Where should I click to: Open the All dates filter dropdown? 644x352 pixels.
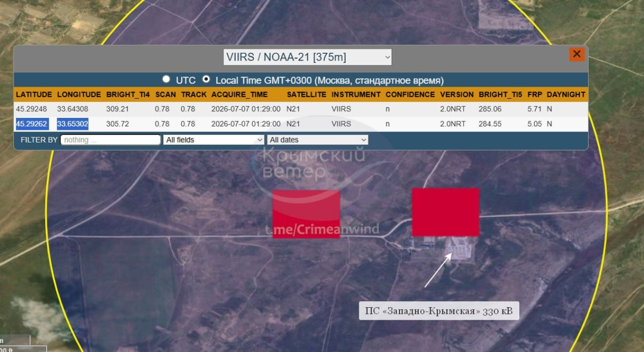click(318, 139)
